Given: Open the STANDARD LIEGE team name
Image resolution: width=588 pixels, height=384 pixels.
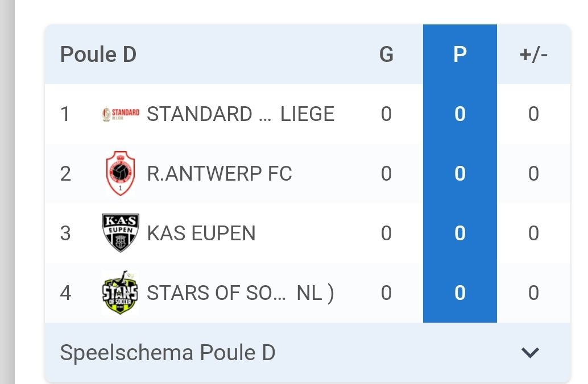Looking at the screenshot, I should coord(240,114).
